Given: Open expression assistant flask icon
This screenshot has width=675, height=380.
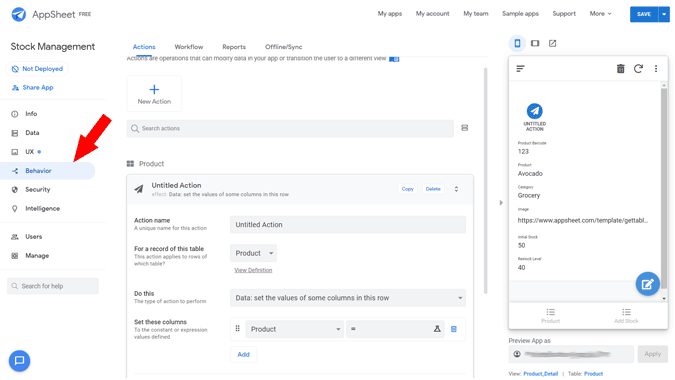Looking at the screenshot, I should click(x=437, y=329).
